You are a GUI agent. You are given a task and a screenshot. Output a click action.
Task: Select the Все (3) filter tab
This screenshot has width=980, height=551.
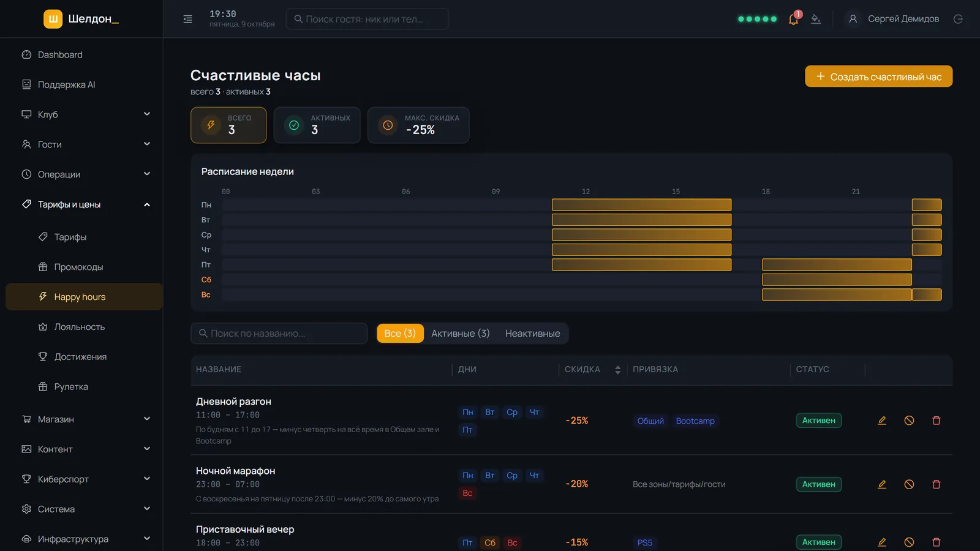[x=400, y=334]
